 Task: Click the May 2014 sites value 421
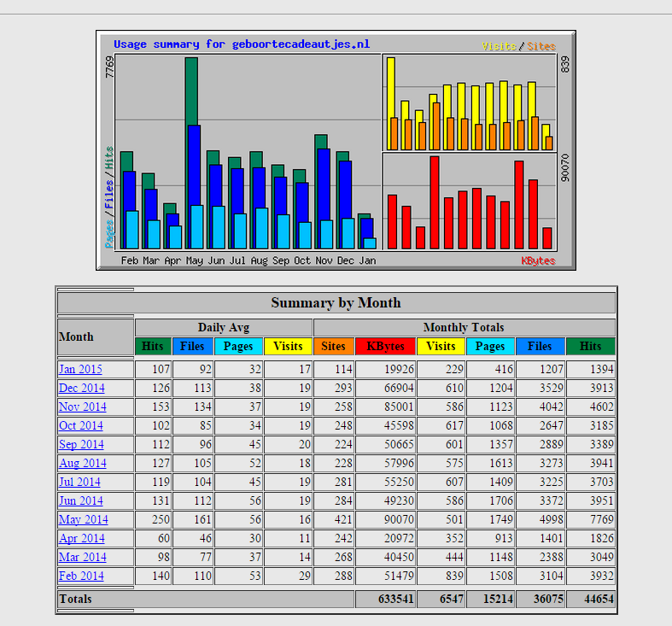pos(344,519)
